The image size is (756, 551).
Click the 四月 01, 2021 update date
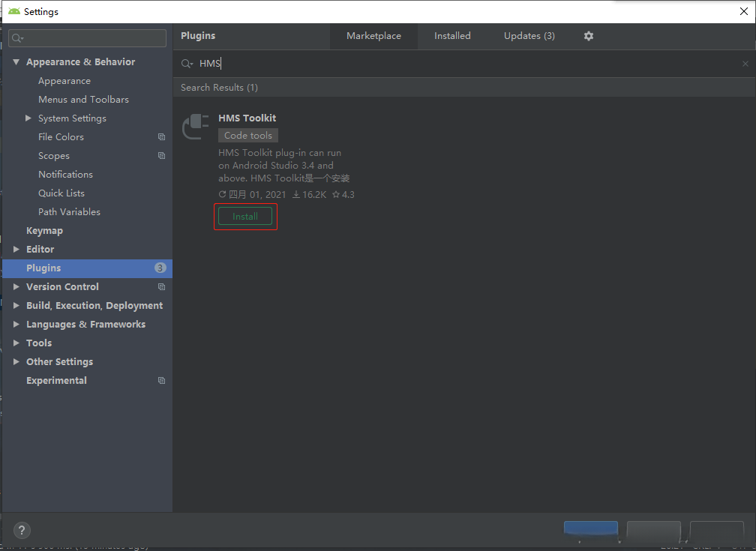click(x=252, y=195)
